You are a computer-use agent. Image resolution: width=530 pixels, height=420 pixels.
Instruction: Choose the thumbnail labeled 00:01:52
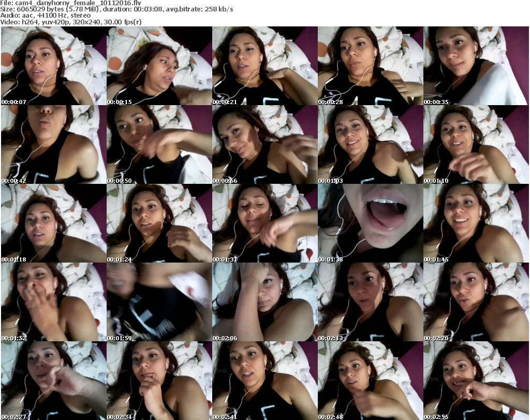click(x=54, y=302)
